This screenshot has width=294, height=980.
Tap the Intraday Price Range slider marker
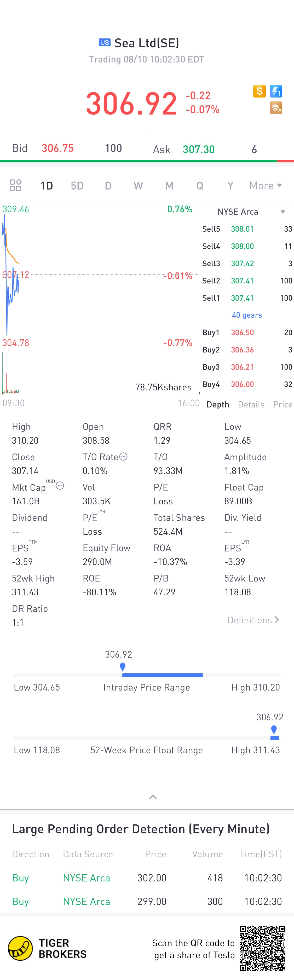click(123, 667)
